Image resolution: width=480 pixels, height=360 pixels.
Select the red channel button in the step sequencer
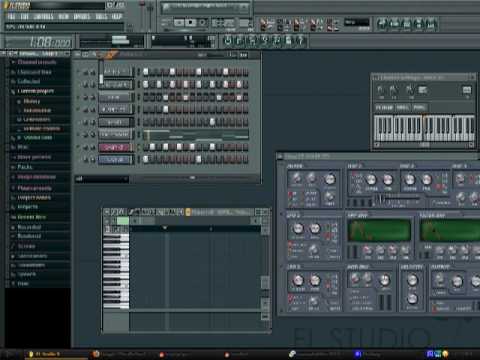pos(115,147)
